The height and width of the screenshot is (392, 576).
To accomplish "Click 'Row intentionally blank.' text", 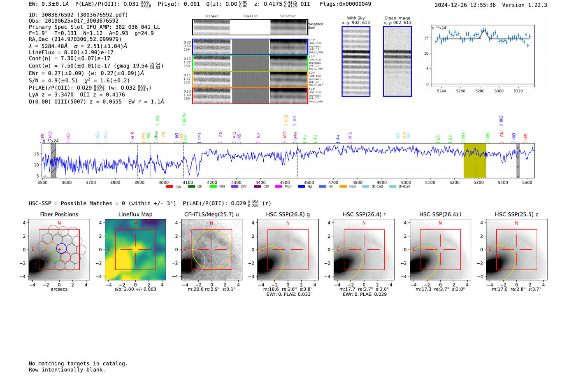I will (x=67, y=370).
